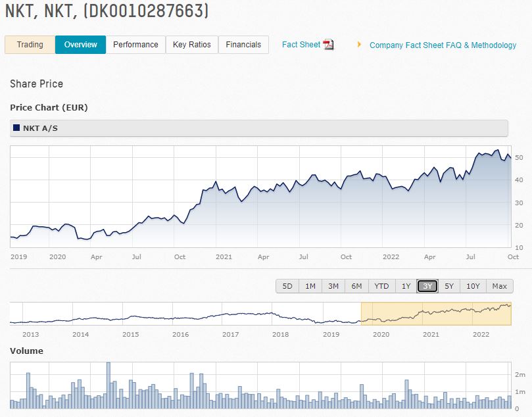
Task: Show the Max history range
Action: click(499, 286)
